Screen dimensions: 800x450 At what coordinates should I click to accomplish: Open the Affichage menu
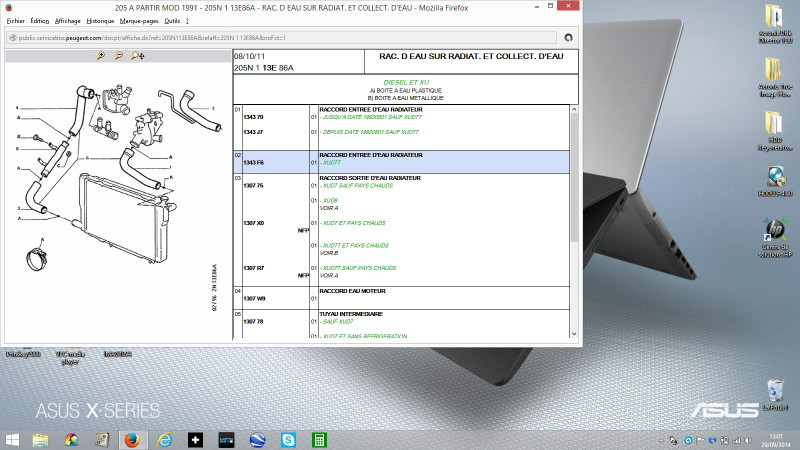tap(67, 21)
